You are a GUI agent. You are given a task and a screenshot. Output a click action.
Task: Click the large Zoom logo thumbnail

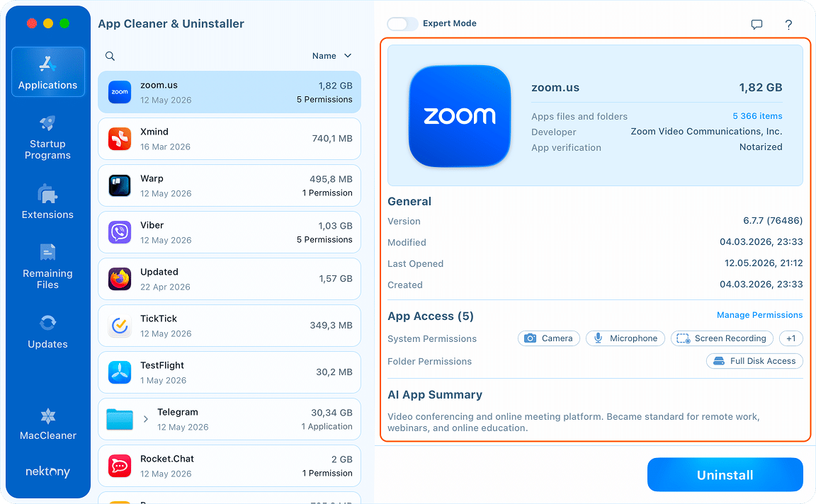tap(460, 116)
